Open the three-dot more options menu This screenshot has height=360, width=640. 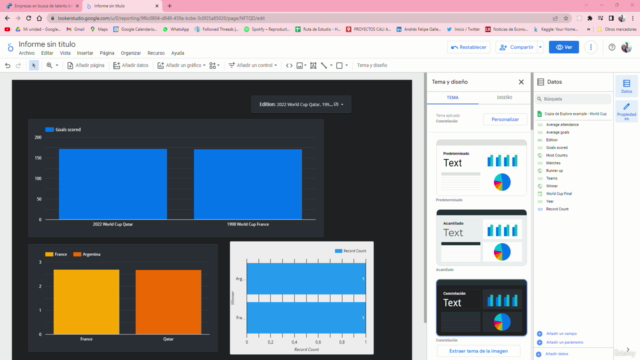coord(591,47)
